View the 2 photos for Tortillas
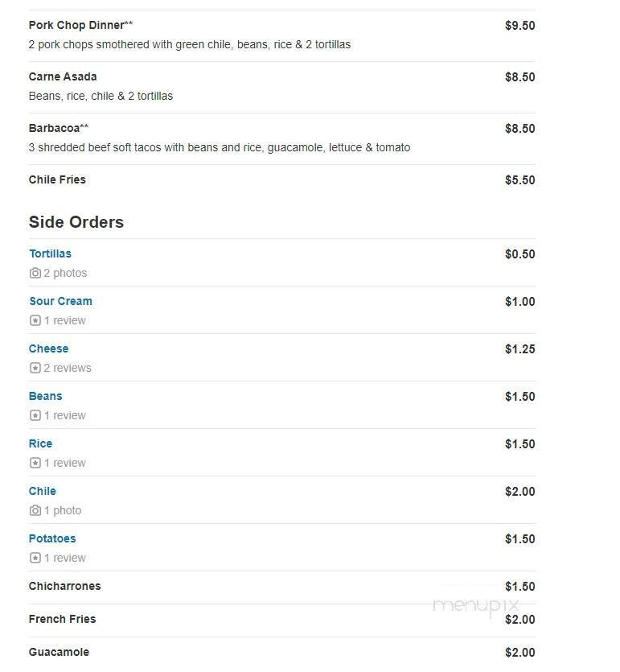620x672 pixels. pyautogui.click(x=64, y=273)
